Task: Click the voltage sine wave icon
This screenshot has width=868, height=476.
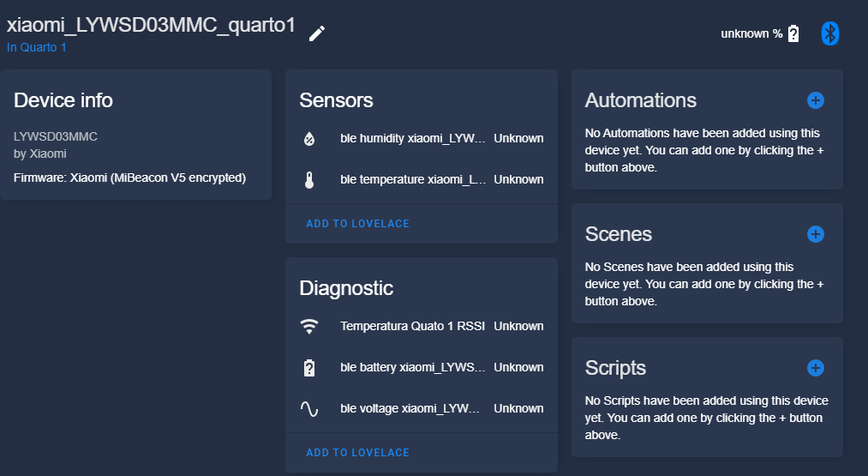Action: pyautogui.click(x=309, y=409)
